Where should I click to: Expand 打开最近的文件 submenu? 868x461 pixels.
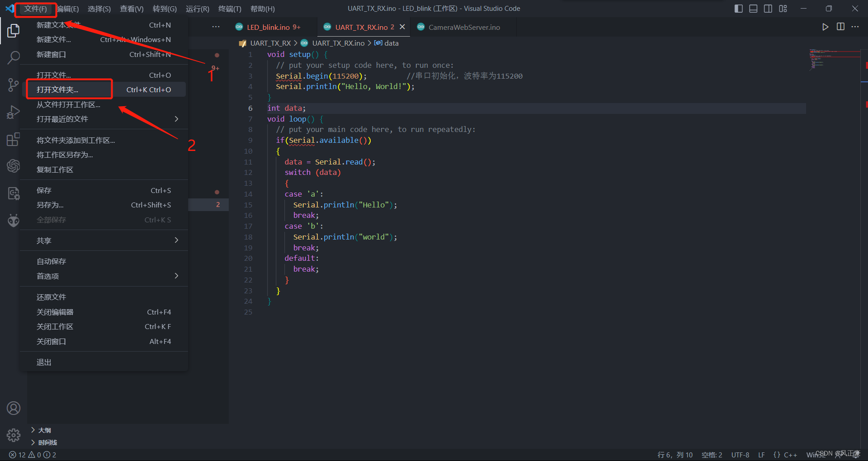point(104,119)
